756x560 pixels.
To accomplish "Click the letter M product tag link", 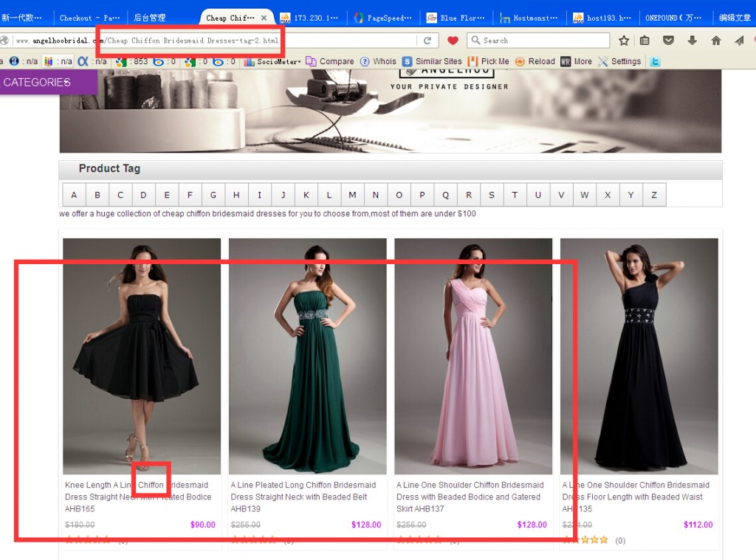I will click(352, 196).
